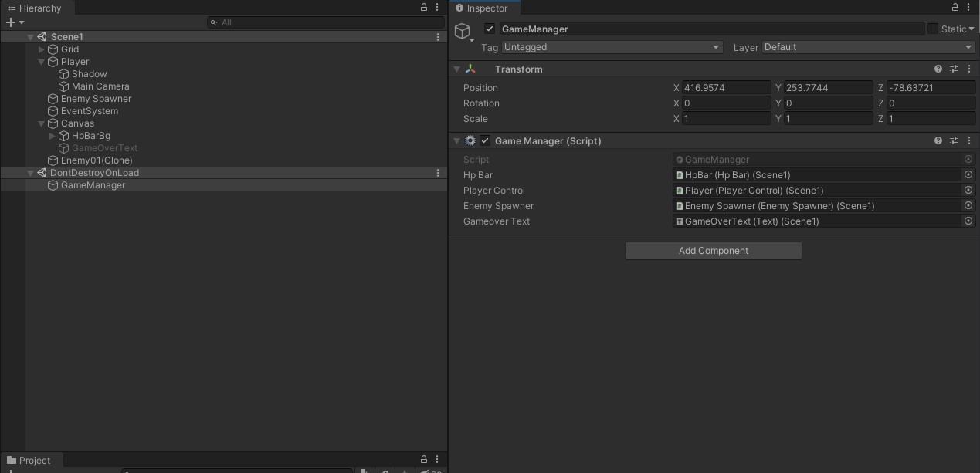
Task: Lock the Inspector panel with padlock icon
Action: point(956,7)
